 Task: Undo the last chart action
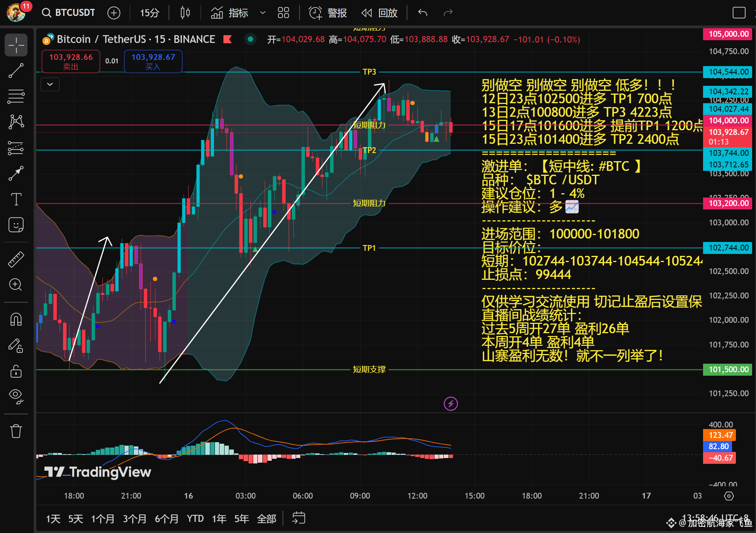tap(422, 13)
